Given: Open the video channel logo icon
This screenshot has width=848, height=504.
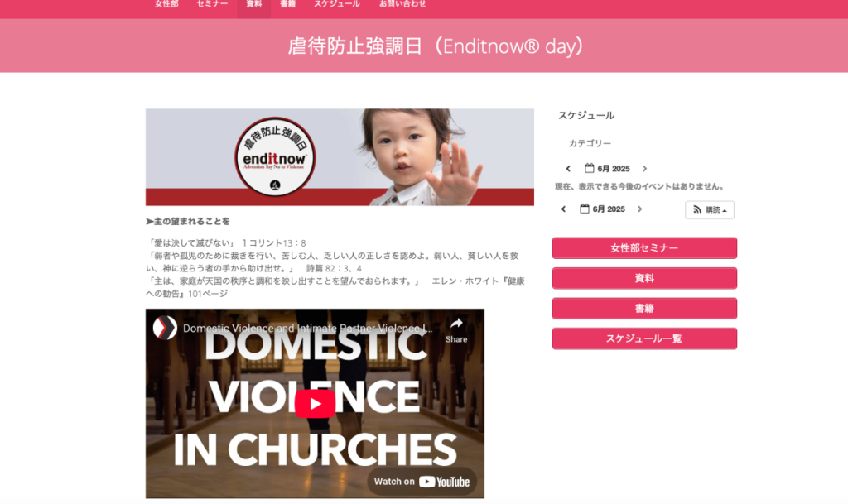Looking at the screenshot, I should click(165, 328).
